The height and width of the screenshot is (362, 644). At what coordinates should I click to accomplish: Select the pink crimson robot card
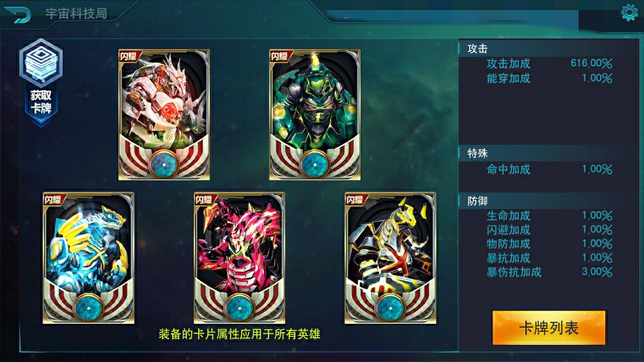239,258
